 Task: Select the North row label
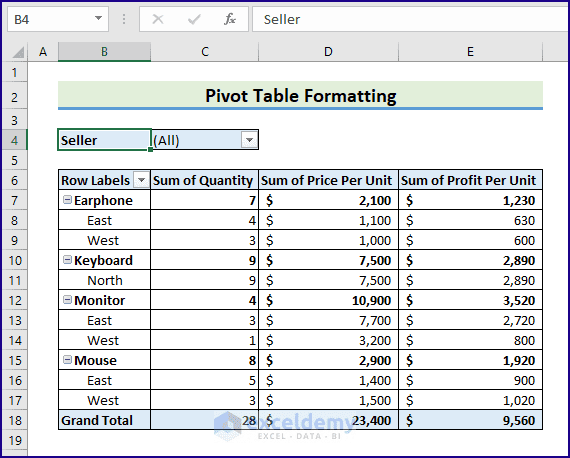[104, 280]
